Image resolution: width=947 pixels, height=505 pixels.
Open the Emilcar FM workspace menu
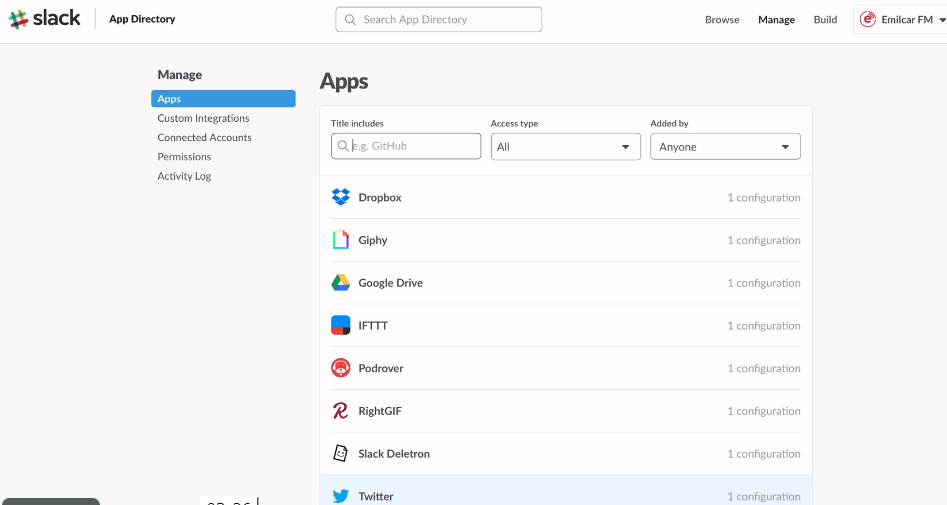[x=897, y=20]
